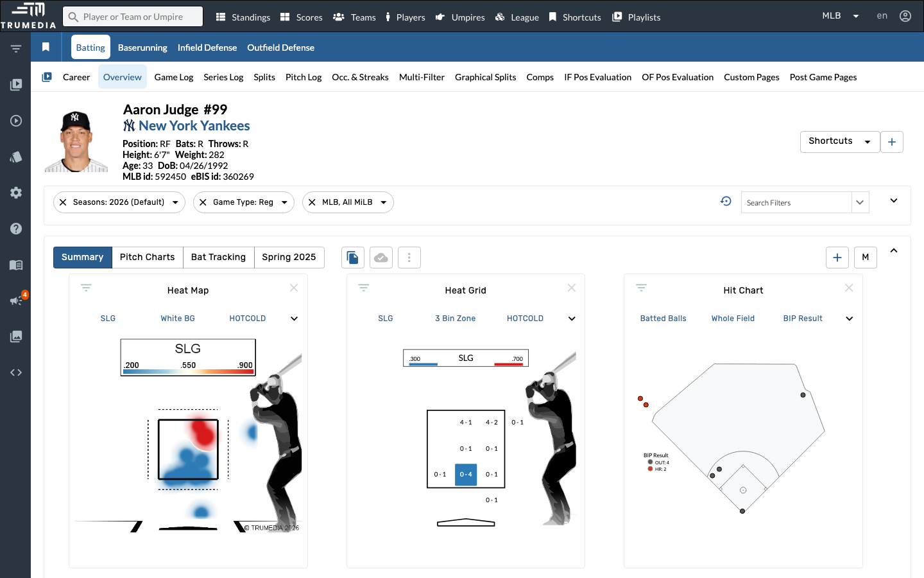Switch to the Infield Defense tab
The image size is (924, 578).
(207, 48)
